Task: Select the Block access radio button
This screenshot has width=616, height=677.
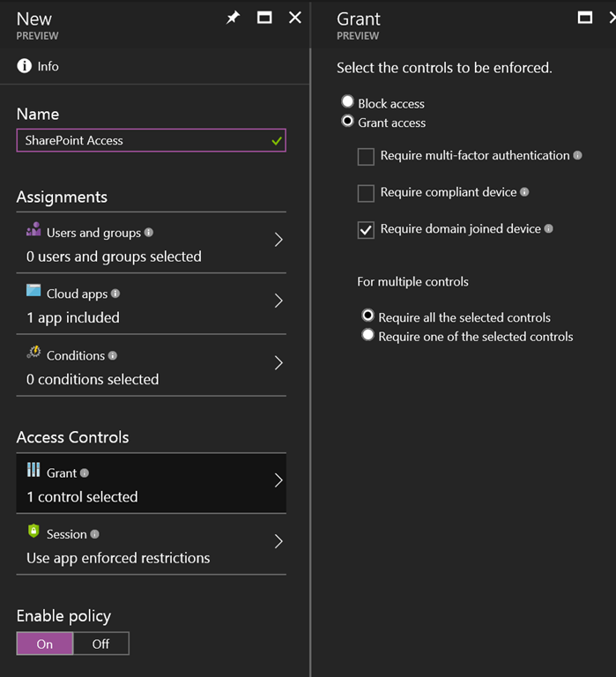Action: 348,102
